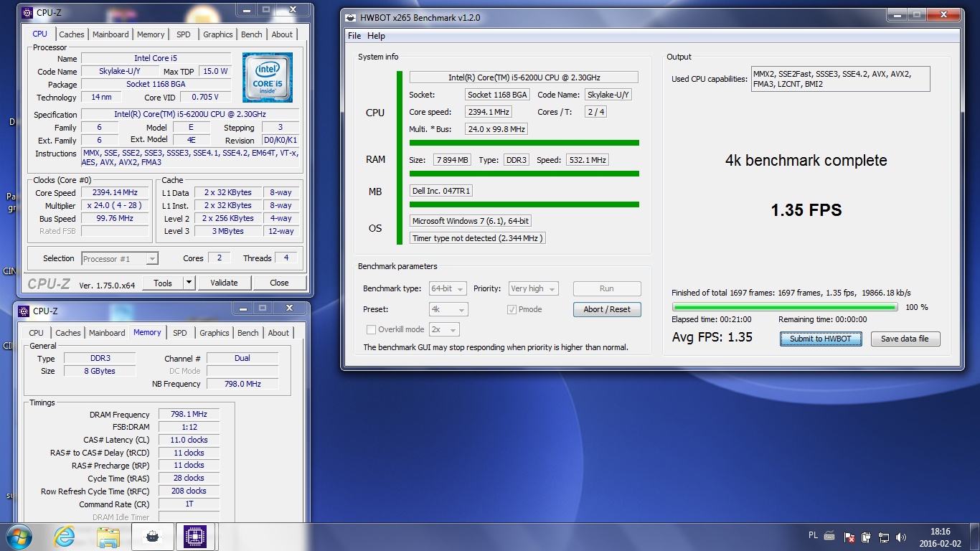980x551 pixels.
Task: Open Benchmark type 64-bit dropdown
Action: pos(448,288)
